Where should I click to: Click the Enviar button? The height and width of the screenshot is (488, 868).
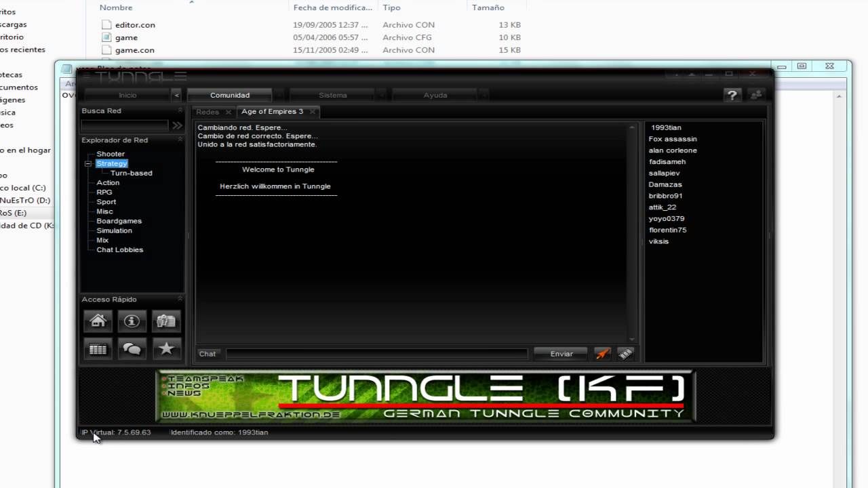[561, 353]
